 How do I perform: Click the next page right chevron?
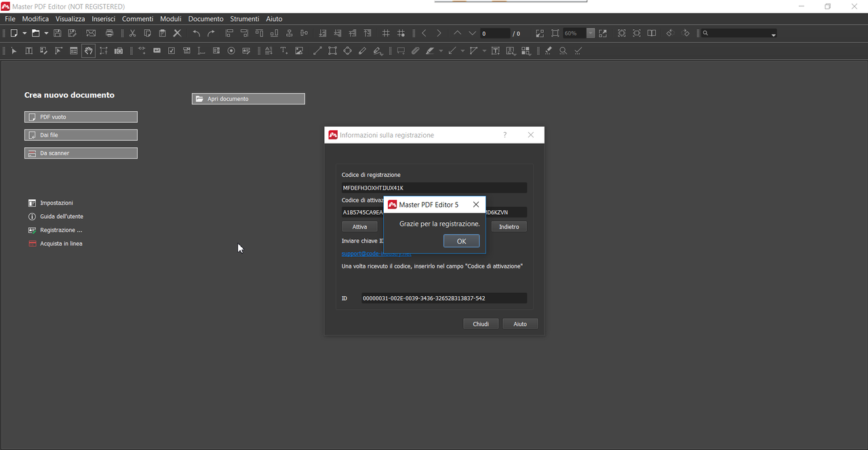pyautogui.click(x=439, y=33)
